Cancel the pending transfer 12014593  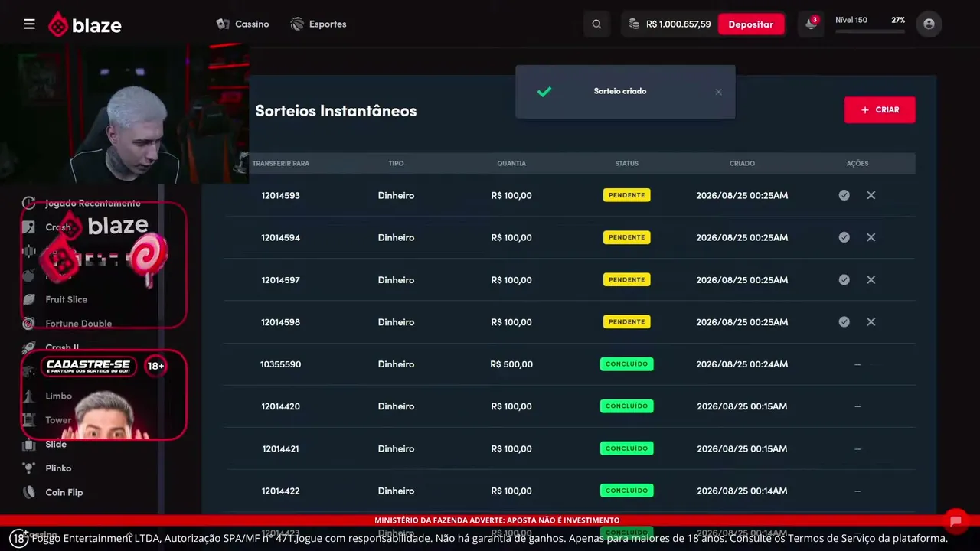coord(871,195)
